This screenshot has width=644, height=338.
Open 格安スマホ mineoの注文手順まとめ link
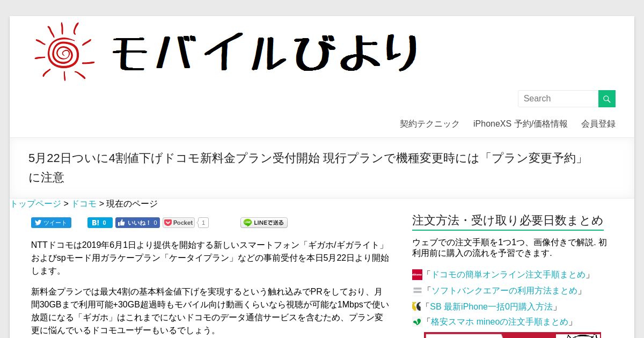(499, 322)
